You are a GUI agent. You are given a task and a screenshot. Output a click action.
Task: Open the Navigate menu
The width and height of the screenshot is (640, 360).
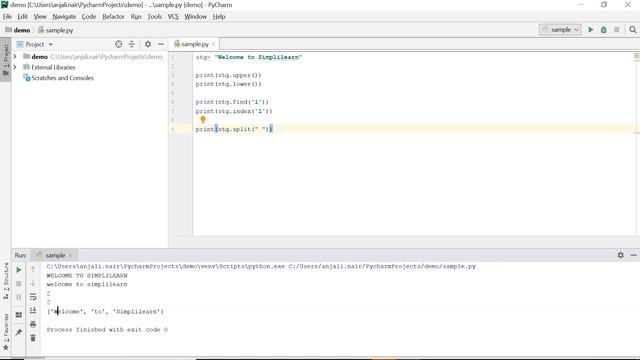pos(64,16)
